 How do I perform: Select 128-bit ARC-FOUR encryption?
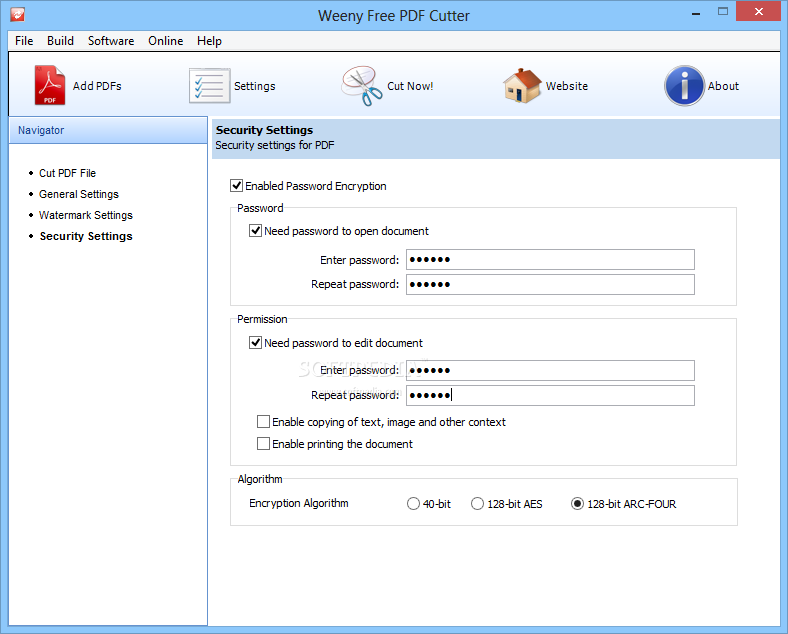tap(577, 504)
